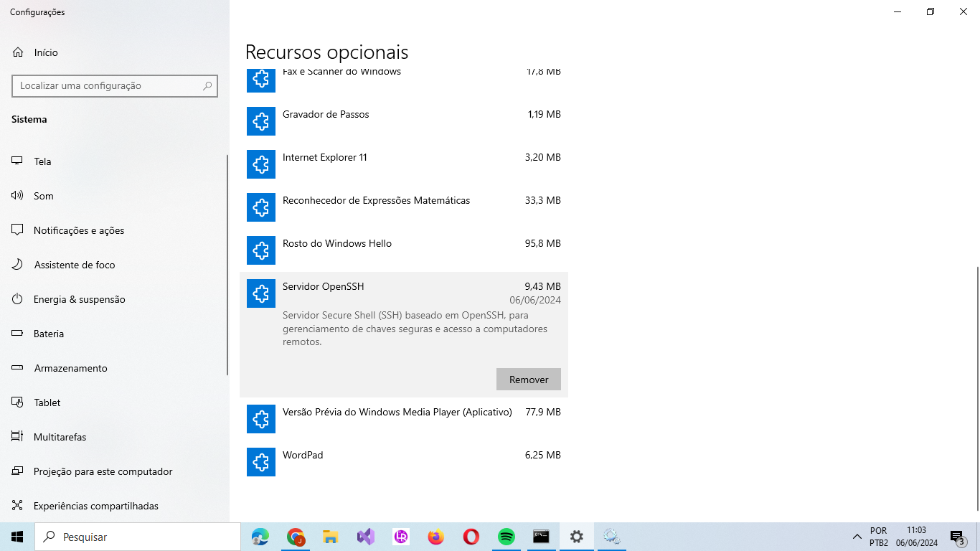Viewport: 980px width, 551px height.
Task: Click the Multitarefas icon
Action: [x=18, y=437]
